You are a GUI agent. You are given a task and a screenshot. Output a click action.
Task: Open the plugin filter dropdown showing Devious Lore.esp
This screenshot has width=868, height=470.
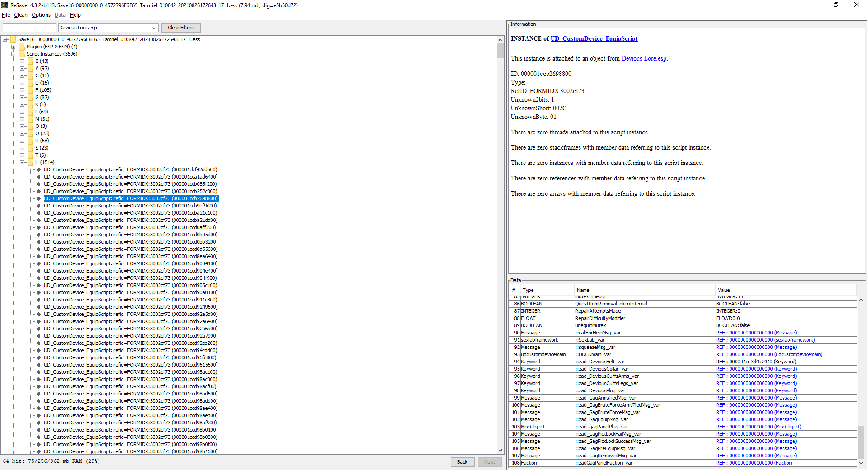click(108, 28)
